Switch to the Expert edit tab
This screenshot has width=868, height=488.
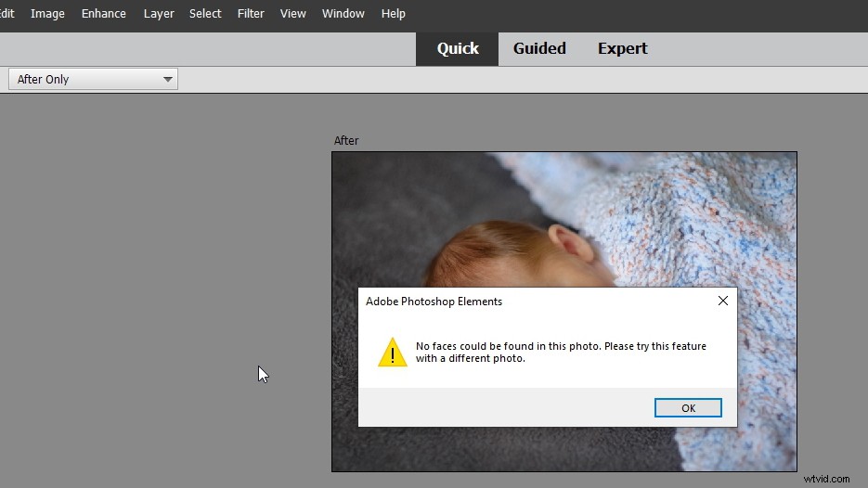point(622,48)
